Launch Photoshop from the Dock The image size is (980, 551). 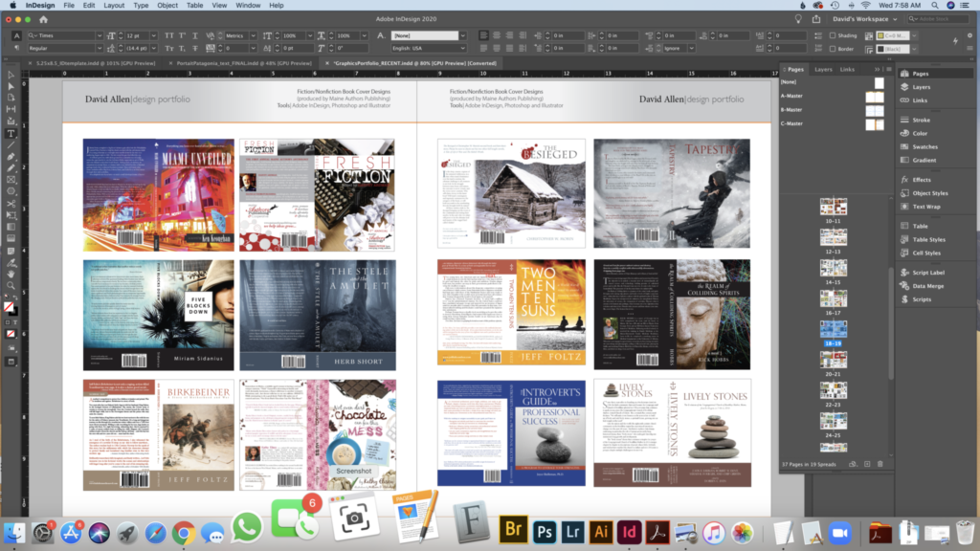545,532
